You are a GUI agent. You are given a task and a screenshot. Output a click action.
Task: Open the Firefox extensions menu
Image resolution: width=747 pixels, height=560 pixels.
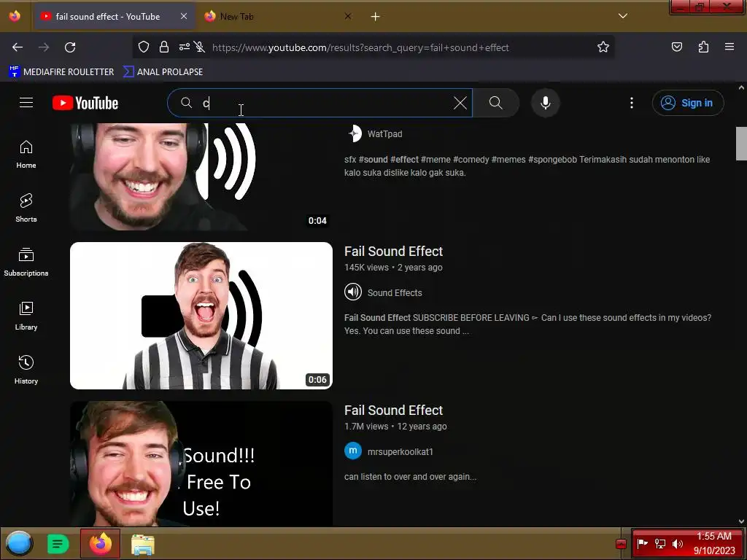[703, 47]
